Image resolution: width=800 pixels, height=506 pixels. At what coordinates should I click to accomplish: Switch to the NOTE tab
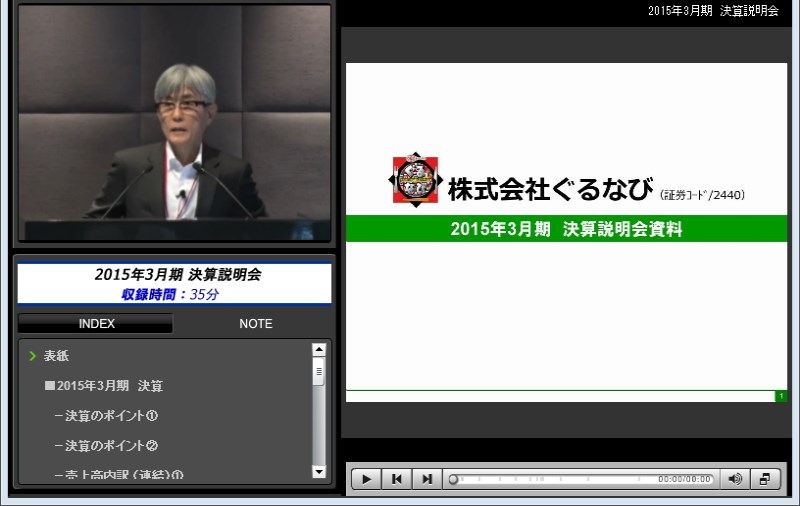click(x=256, y=323)
